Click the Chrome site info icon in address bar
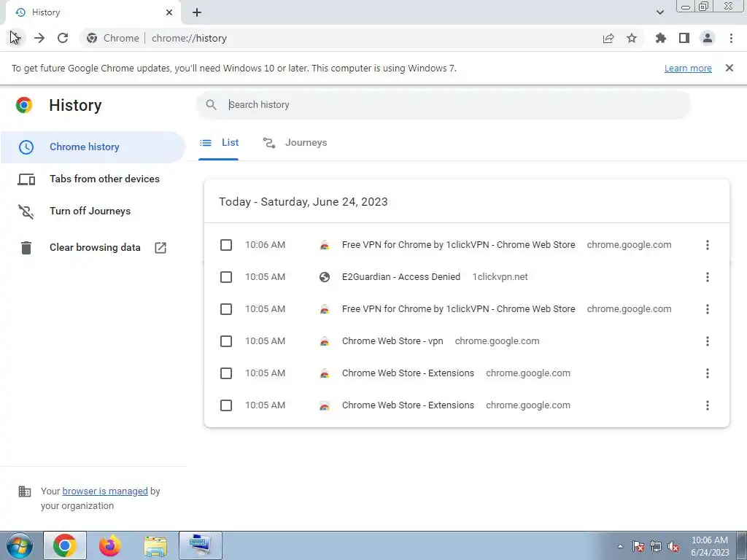Screen dimensions: 747x560 [x=92, y=38]
